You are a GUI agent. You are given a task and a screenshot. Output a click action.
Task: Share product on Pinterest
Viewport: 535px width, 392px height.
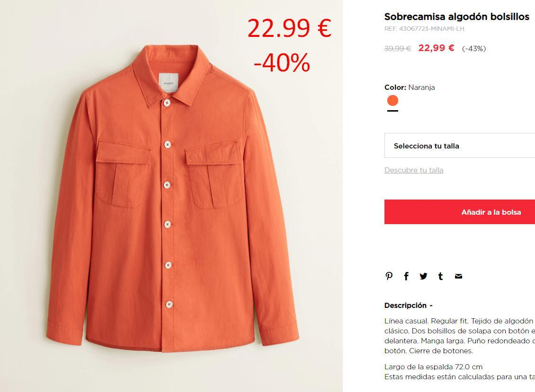(389, 276)
